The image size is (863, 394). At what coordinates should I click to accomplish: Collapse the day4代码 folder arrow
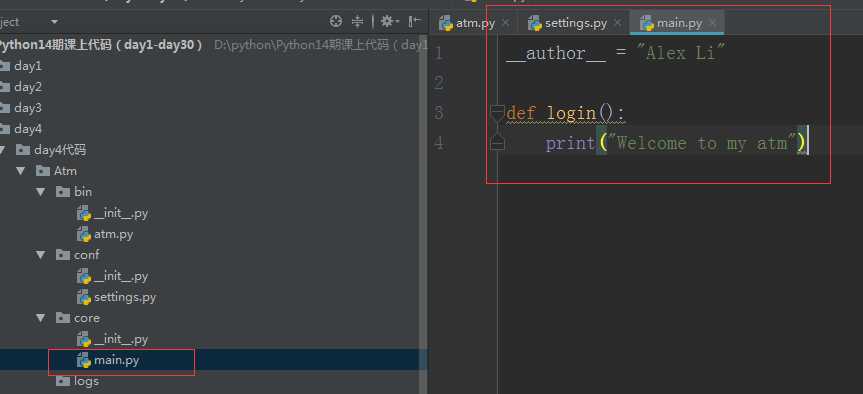[x=3, y=150]
